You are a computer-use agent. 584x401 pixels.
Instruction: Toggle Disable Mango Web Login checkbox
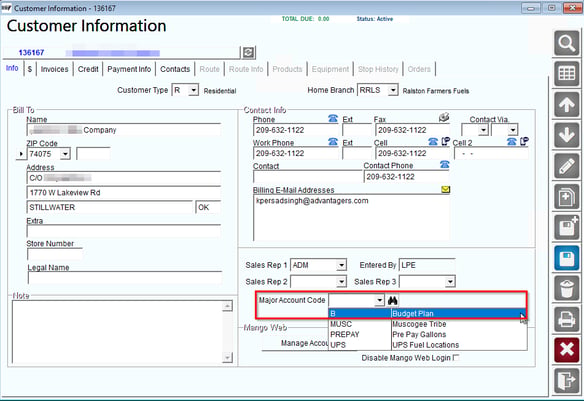click(x=456, y=357)
